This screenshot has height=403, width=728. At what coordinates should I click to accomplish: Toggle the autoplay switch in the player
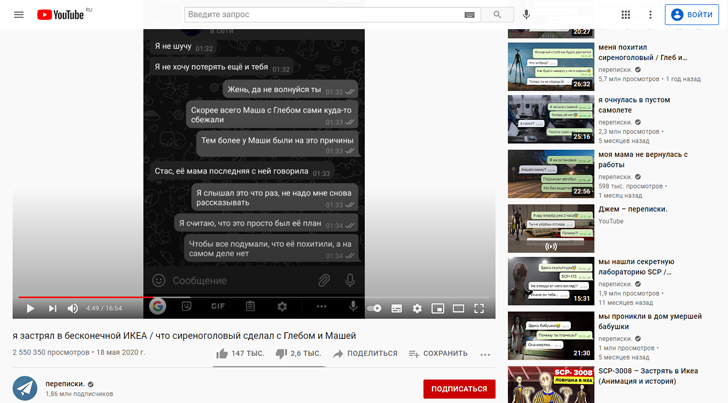tap(373, 308)
